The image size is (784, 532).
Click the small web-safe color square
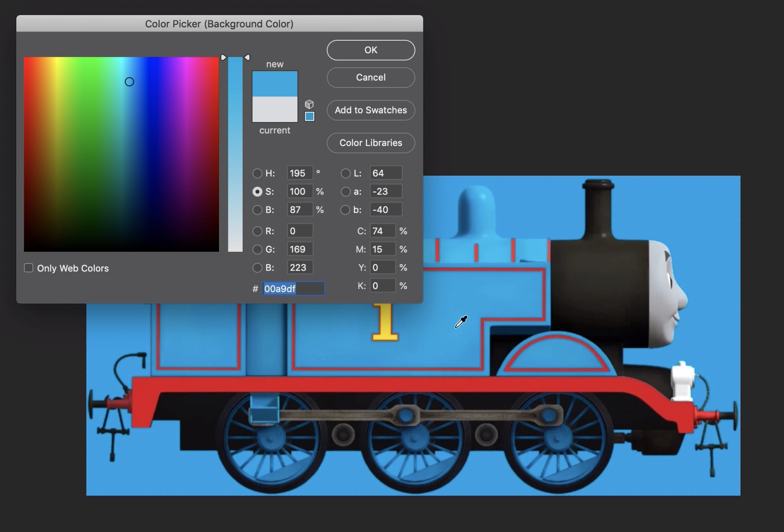310,117
